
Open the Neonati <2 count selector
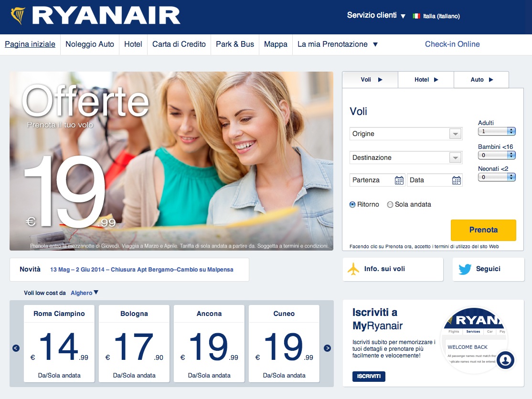click(497, 177)
